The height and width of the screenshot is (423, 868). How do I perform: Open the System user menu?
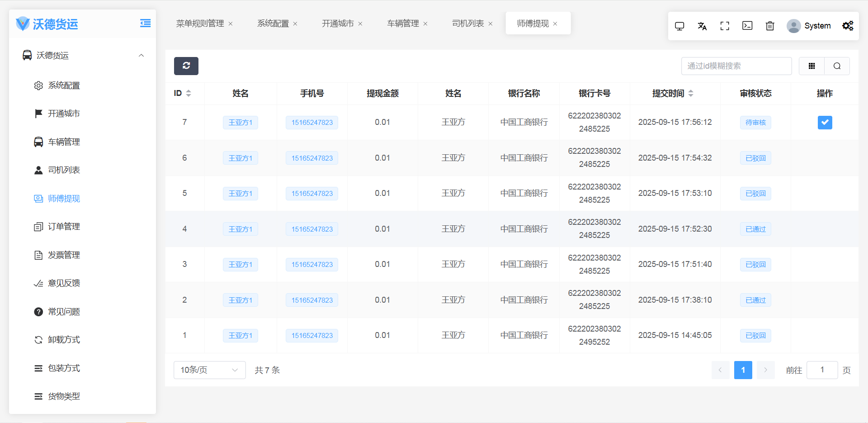click(x=809, y=26)
